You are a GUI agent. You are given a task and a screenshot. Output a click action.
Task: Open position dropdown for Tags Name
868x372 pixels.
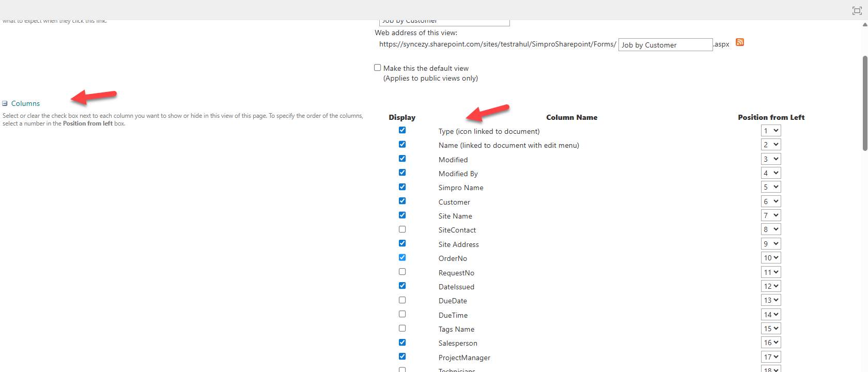click(x=770, y=329)
